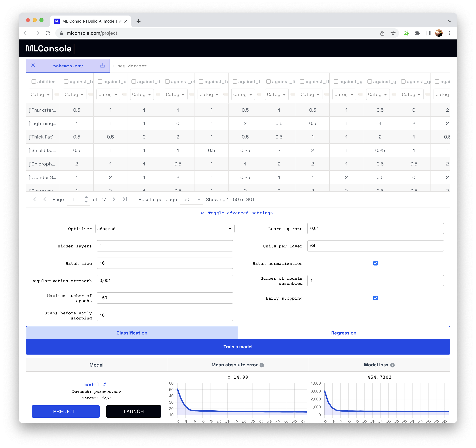Check the abilities column checkbox
The image size is (476, 448).
[34, 81]
